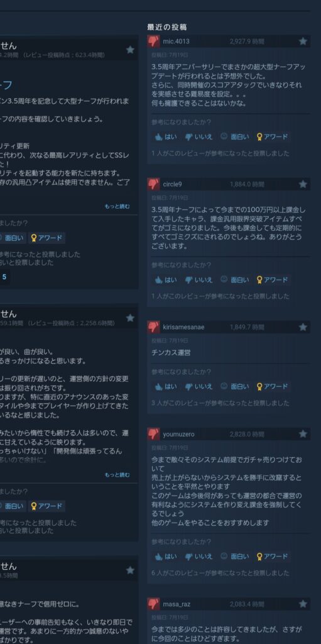Screen dimensions: 321x644
Task: Mark kirisamesanae's review as 面白い
Action: 234,387
